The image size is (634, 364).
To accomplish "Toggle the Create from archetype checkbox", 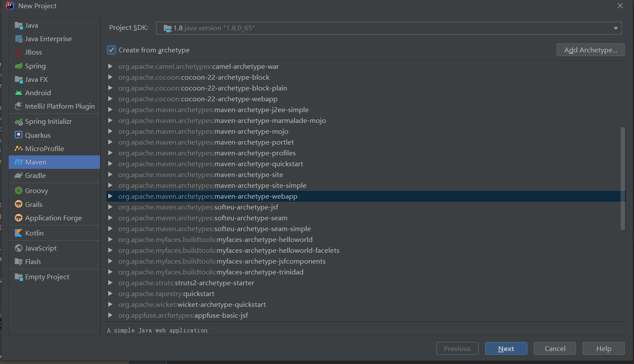I will (x=112, y=50).
